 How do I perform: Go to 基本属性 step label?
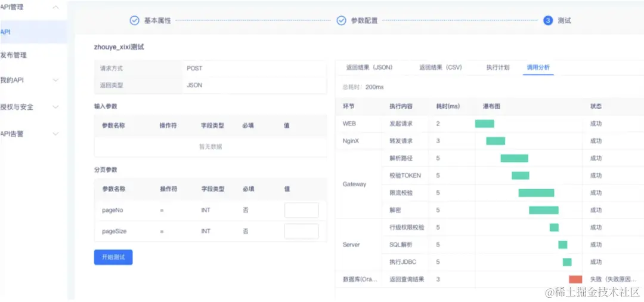click(157, 20)
